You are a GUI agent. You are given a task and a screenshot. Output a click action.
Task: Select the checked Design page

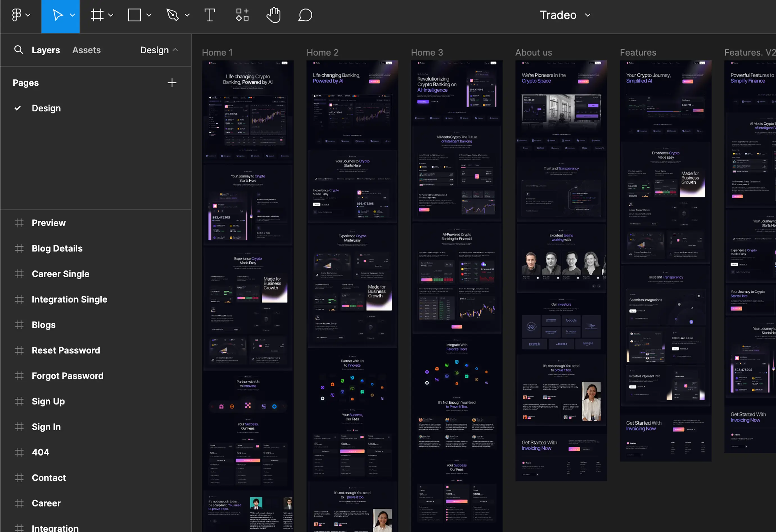click(x=46, y=108)
